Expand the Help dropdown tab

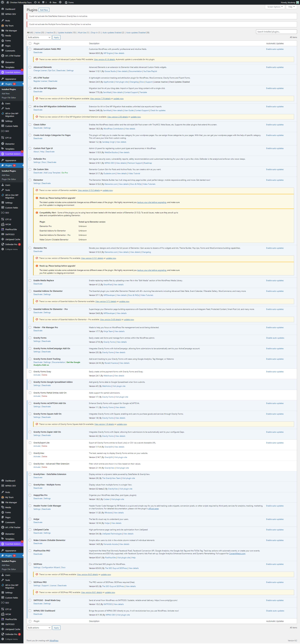(292, 7)
